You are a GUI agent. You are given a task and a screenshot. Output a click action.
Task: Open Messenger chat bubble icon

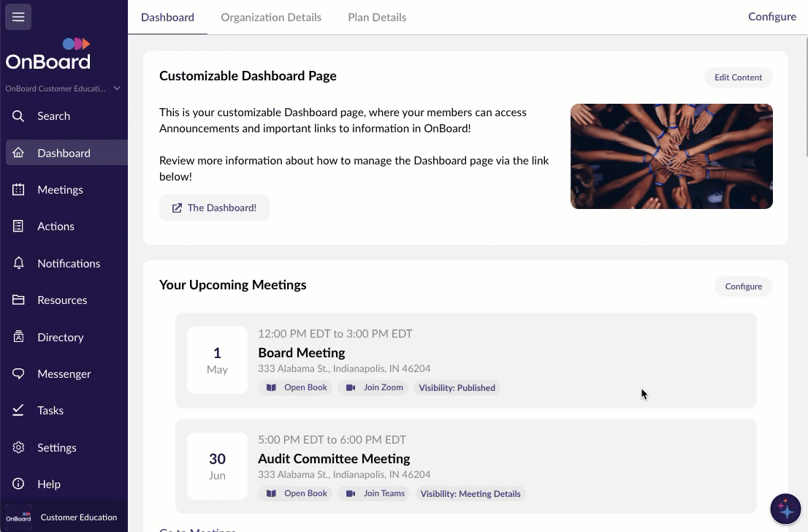pyautogui.click(x=19, y=374)
